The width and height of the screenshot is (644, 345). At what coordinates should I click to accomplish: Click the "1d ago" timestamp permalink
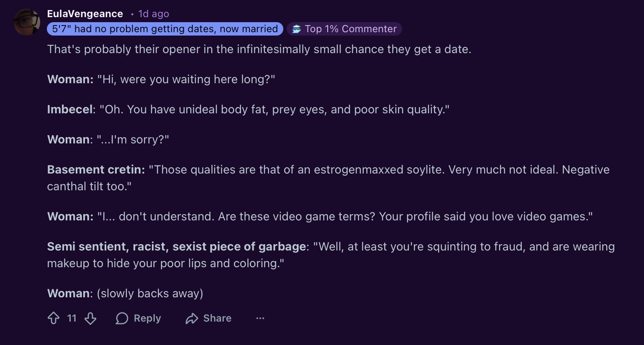coord(154,14)
